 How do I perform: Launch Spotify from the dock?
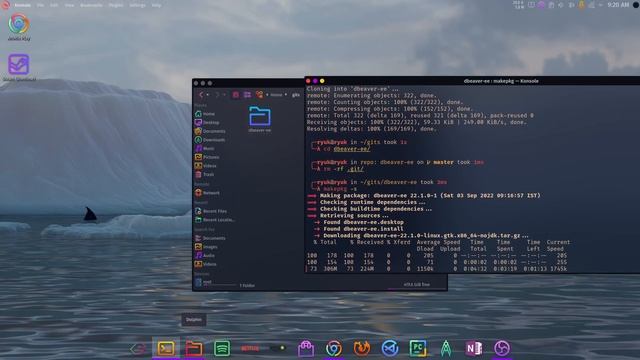222,348
